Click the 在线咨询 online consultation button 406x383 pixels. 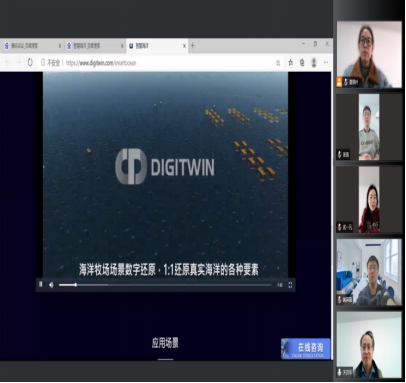[x=306, y=349]
